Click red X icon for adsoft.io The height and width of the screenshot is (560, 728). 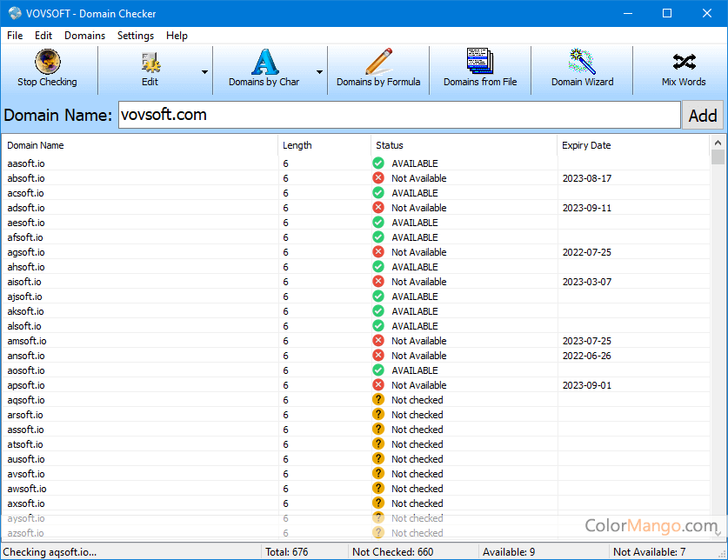[x=378, y=208]
